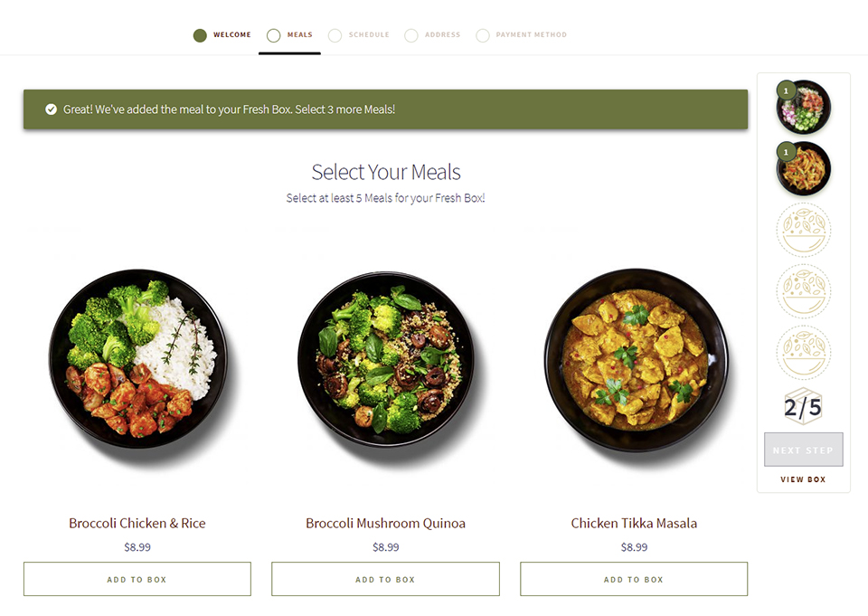Click the checkmark icon in success banner
The height and width of the screenshot is (616, 868).
(x=51, y=109)
